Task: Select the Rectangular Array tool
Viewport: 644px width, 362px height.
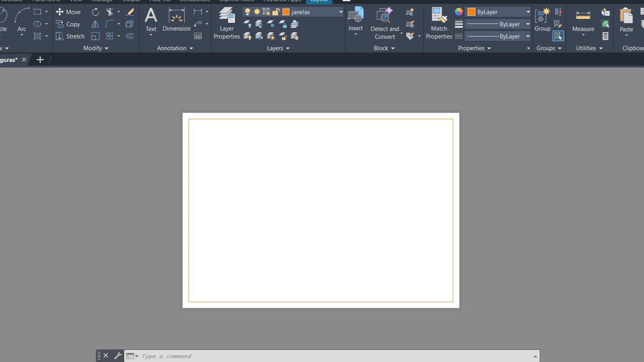Action: click(x=110, y=36)
